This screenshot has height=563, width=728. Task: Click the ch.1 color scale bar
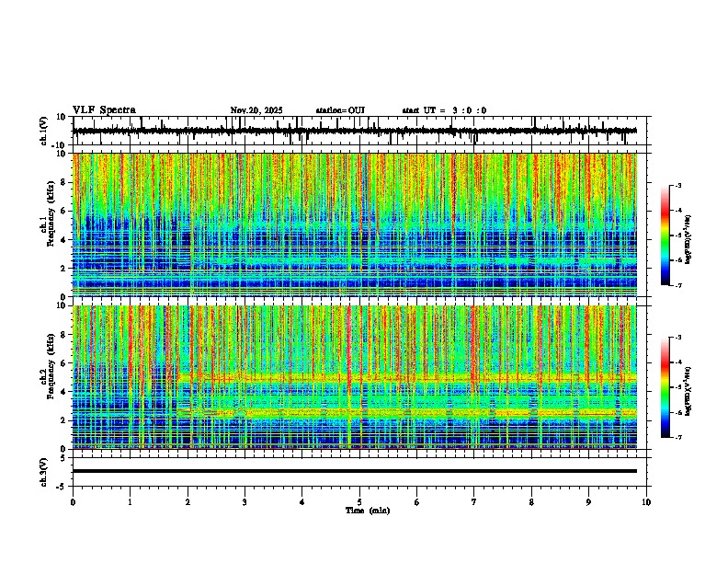(x=665, y=236)
